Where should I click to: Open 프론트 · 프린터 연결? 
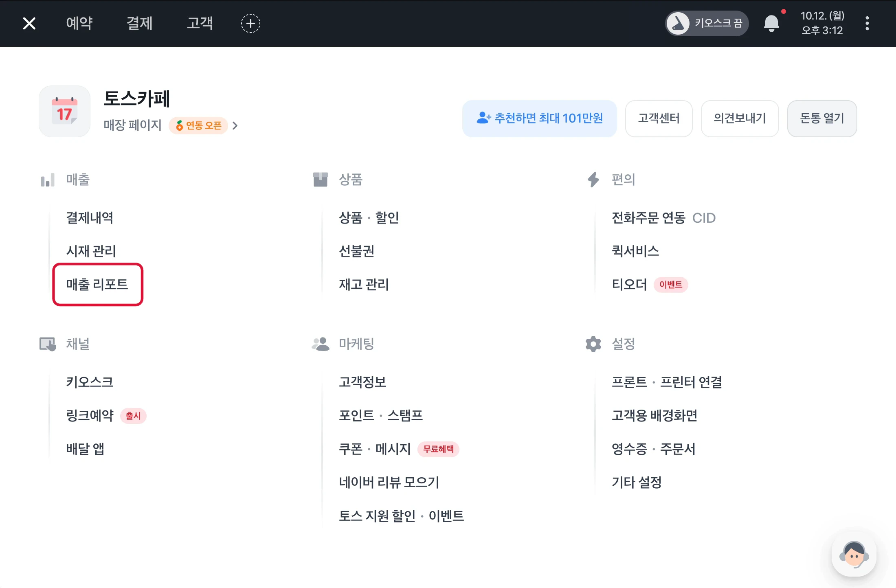point(667,382)
